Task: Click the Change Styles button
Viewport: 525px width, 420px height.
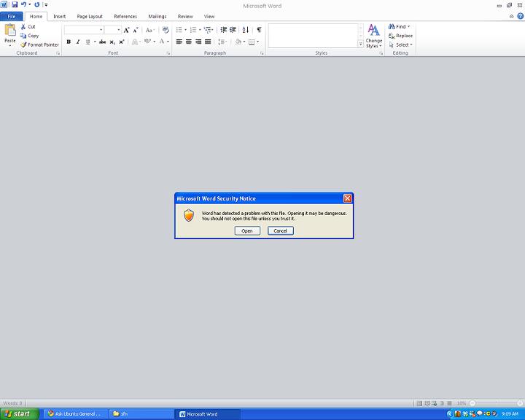Action: click(x=373, y=36)
